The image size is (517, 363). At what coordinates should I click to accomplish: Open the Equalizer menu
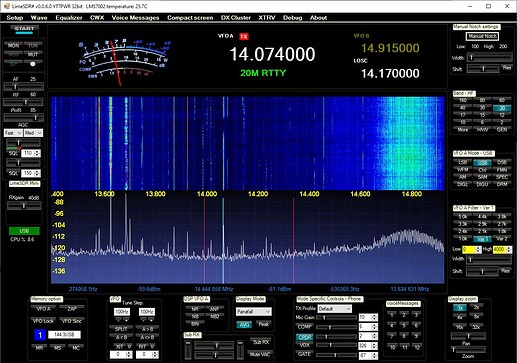point(69,18)
